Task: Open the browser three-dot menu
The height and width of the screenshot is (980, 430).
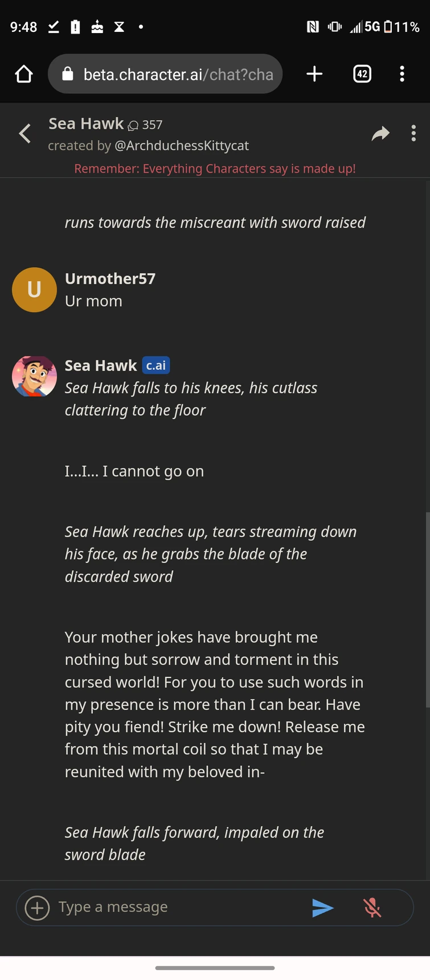Action: tap(402, 74)
